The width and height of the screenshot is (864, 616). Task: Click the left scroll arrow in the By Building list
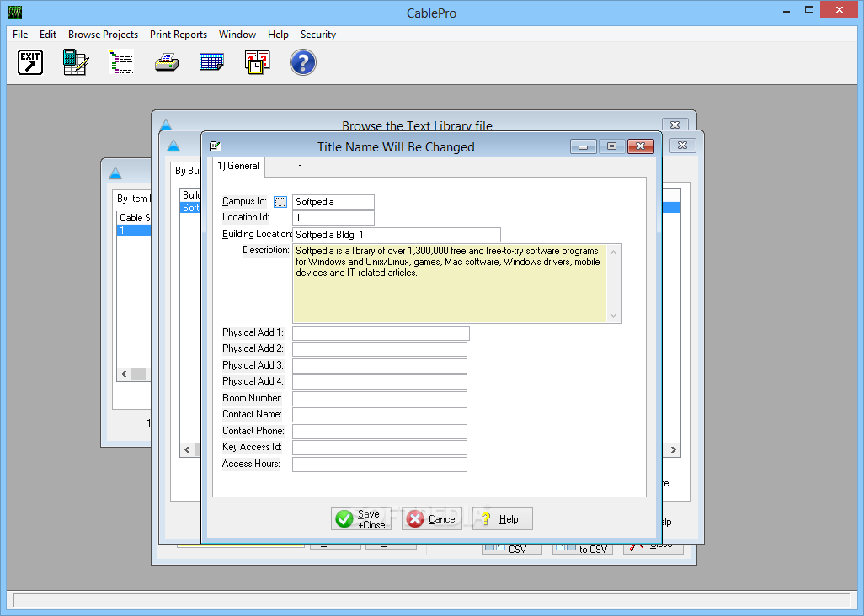pos(187,449)
